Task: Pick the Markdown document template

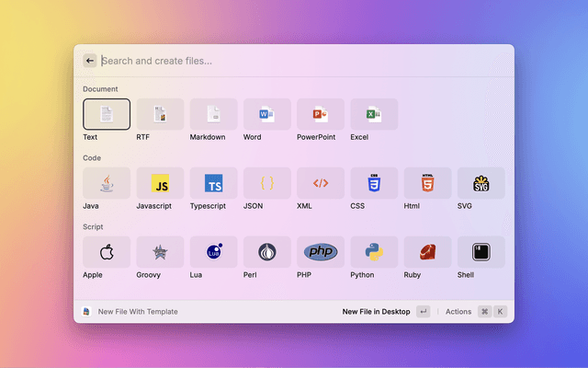Action: click(x=213, y=114)
